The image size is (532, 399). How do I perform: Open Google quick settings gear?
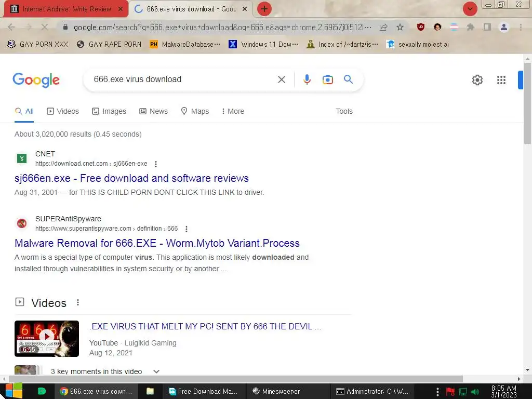(x=477, y=80)
